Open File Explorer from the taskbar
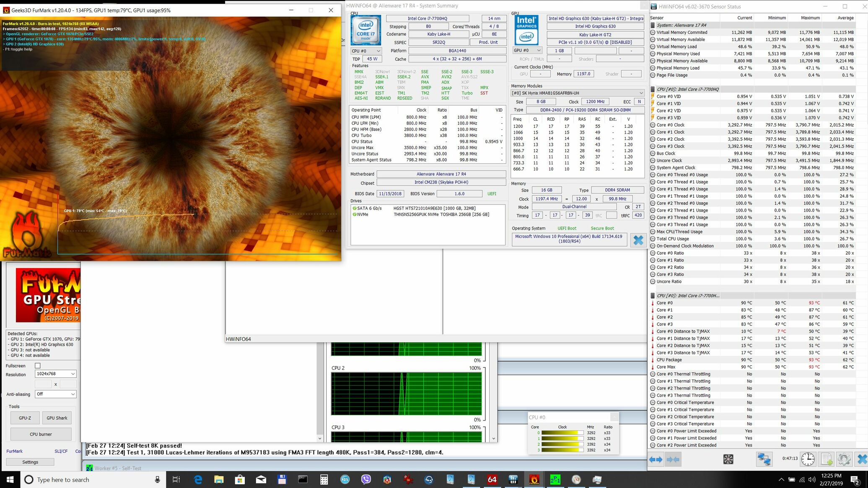This screenshot has height=488, width=868. pyautogui.click(x=219, y=480)
